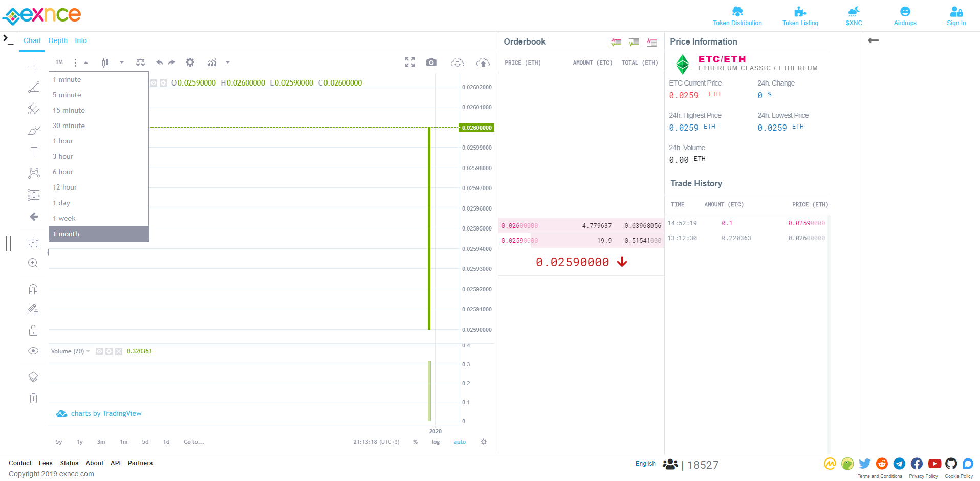Set chart range to 3m
The width and height of the screenshot is (980, 481).
(101, 442)
